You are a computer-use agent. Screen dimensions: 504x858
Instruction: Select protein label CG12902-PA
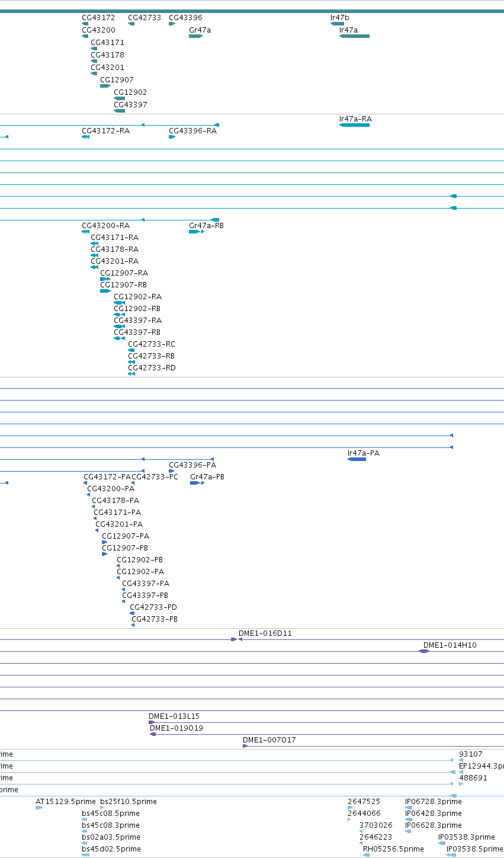pyautogui.click(x=140, y=572)
